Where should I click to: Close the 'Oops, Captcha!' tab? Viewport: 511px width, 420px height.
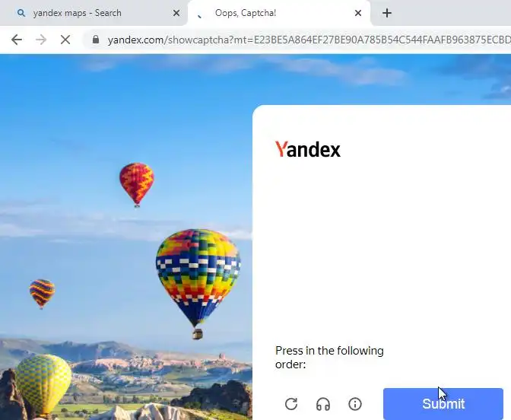[358, 13]
